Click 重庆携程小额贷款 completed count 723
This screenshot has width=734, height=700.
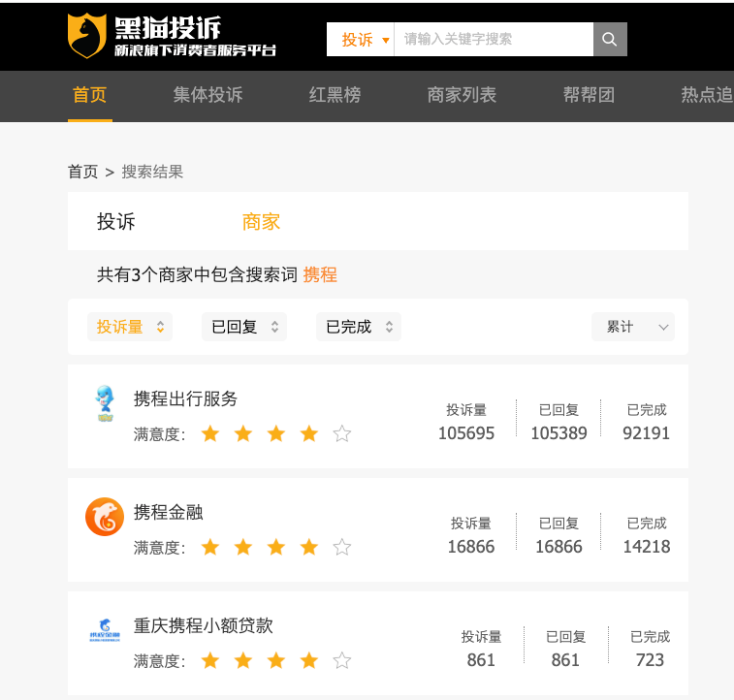650,660
